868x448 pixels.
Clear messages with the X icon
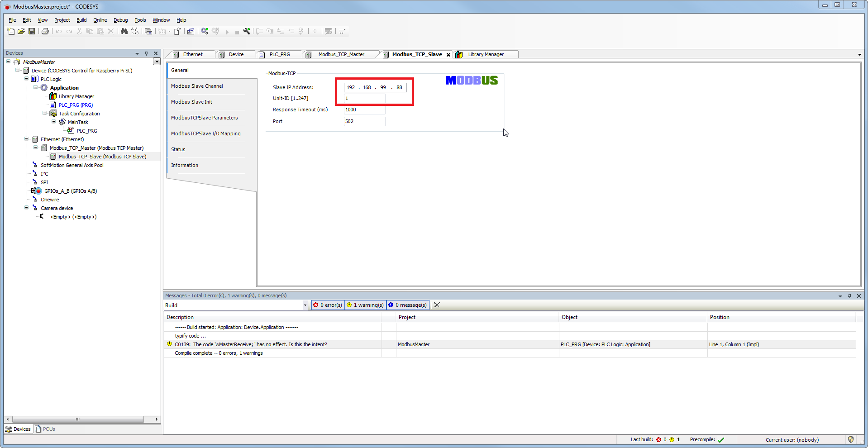point(437,305)
